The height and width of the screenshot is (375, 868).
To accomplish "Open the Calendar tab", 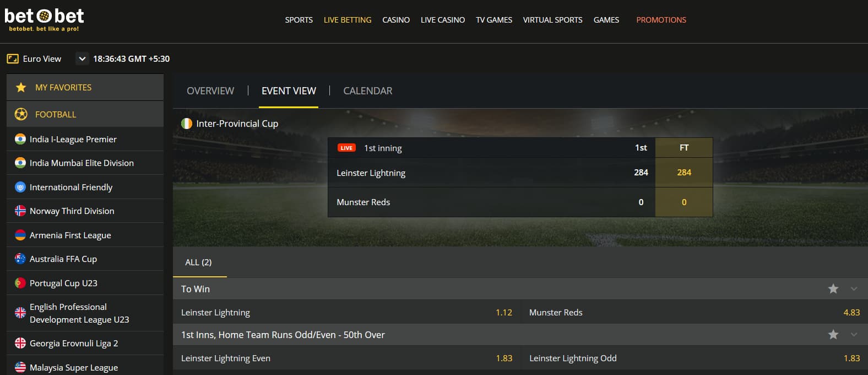I will [x=368, y=91].
